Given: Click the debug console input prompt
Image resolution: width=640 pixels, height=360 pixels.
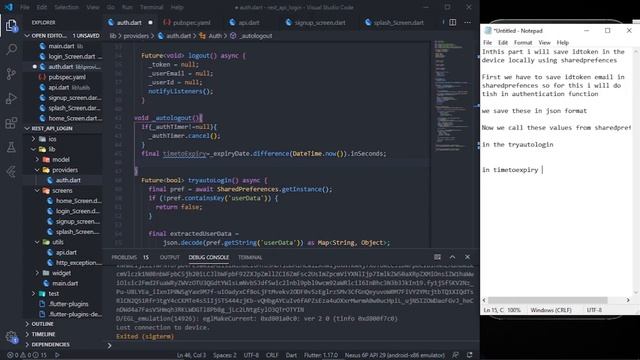Looking at the screenshot, I should (292, 346).
